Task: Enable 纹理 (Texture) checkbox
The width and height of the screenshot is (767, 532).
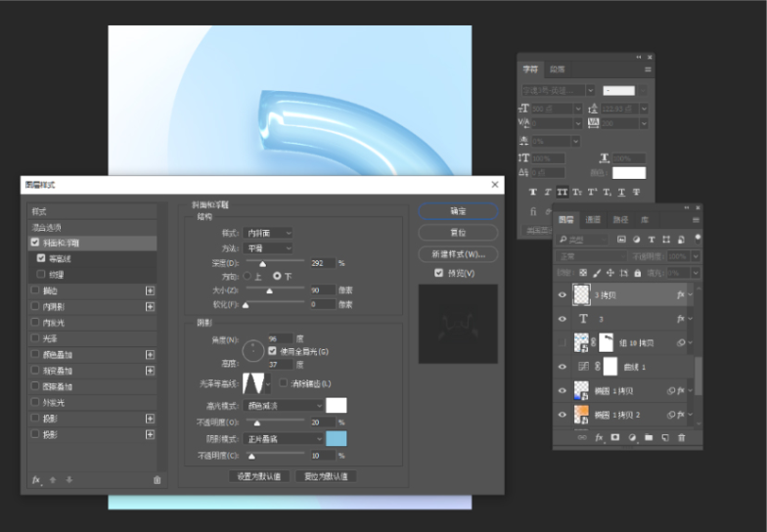Action: 41,274
